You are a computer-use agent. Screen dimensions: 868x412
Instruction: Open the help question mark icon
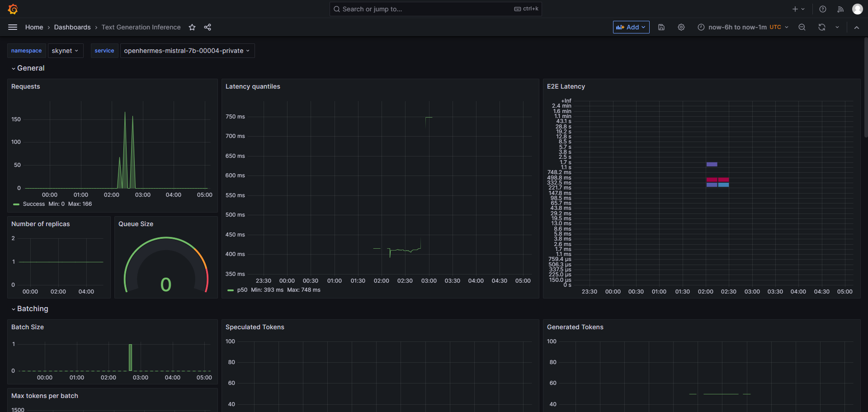pos(823,9)
